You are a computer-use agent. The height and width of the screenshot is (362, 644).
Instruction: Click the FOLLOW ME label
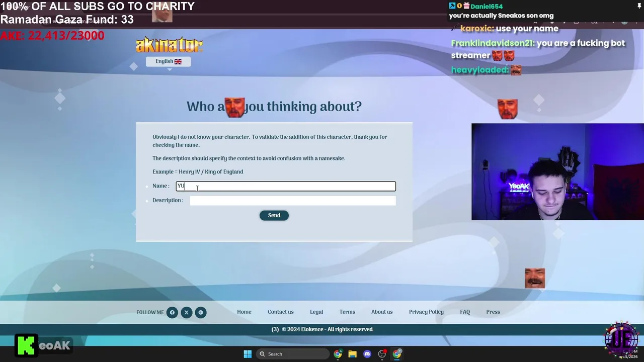click(150, 312)
